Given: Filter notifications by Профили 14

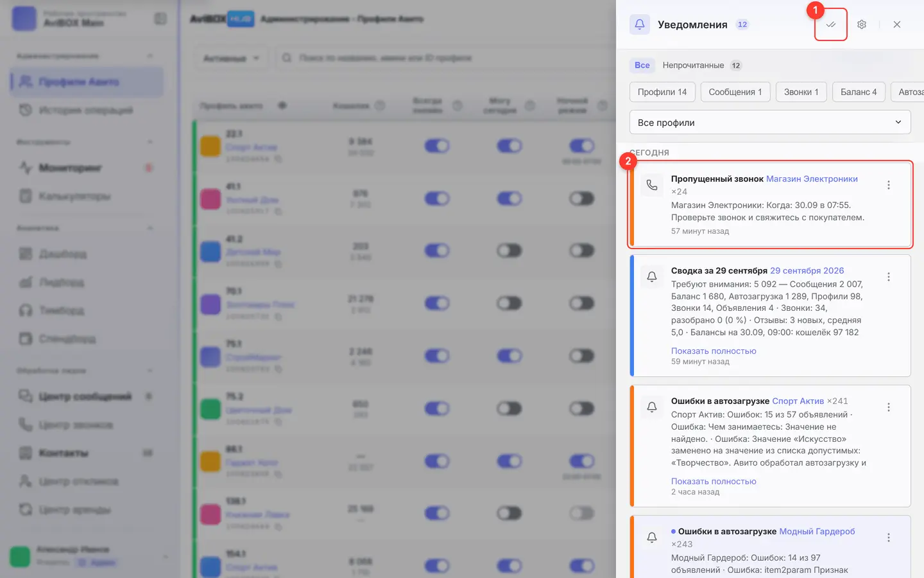Looking at the screenshot, I should pyautogui.click(x=662, y=92).
